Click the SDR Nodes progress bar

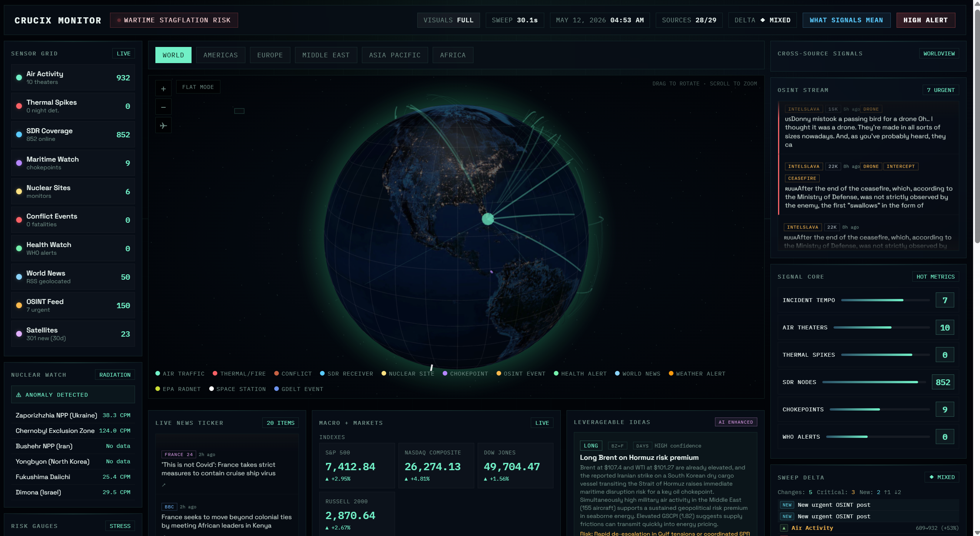[x=874, y=382]
